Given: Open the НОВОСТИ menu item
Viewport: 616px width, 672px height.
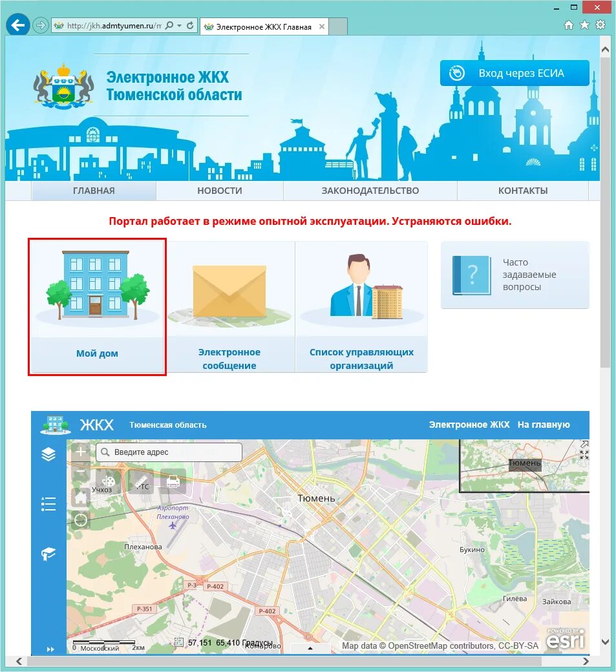Looking at the screenshot, I should click(220, 191).
